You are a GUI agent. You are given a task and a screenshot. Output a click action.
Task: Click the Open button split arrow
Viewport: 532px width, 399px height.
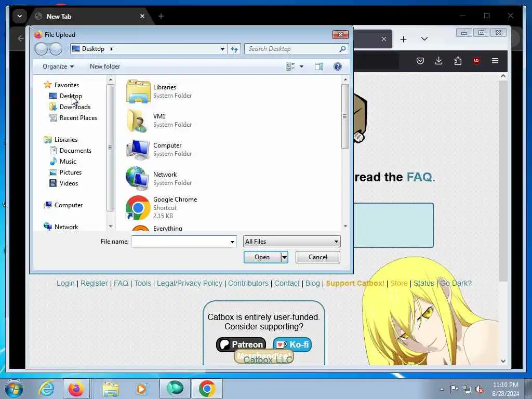tap(284, 257)
